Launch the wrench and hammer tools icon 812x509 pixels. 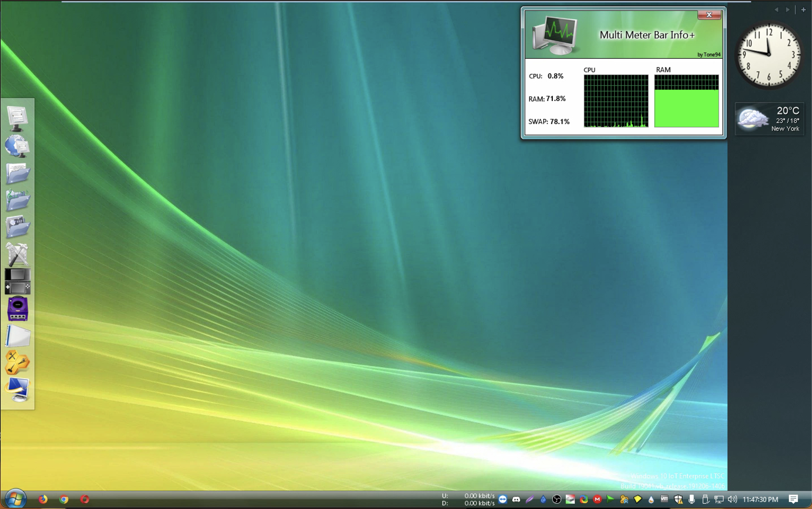(17, 254)
